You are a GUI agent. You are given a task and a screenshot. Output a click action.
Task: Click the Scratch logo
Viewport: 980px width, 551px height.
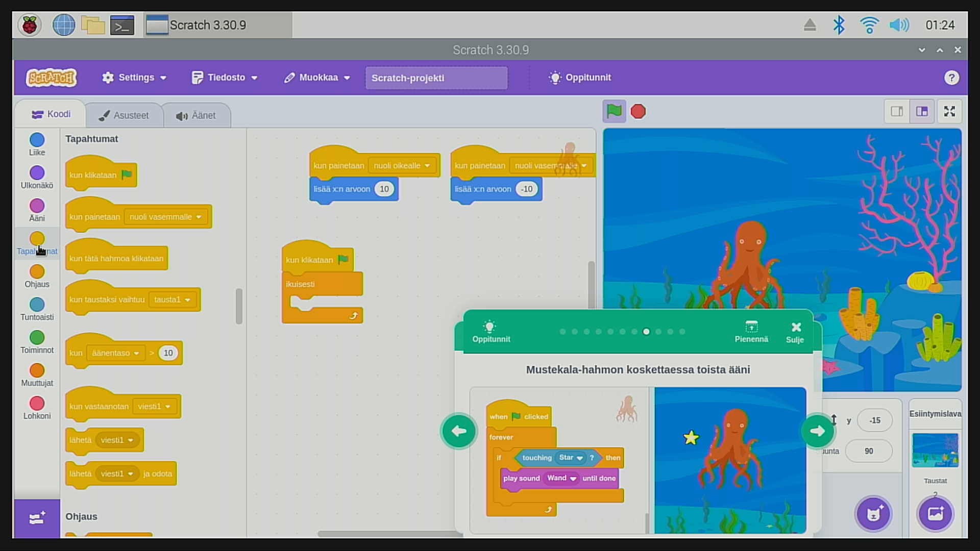(52, 78)
